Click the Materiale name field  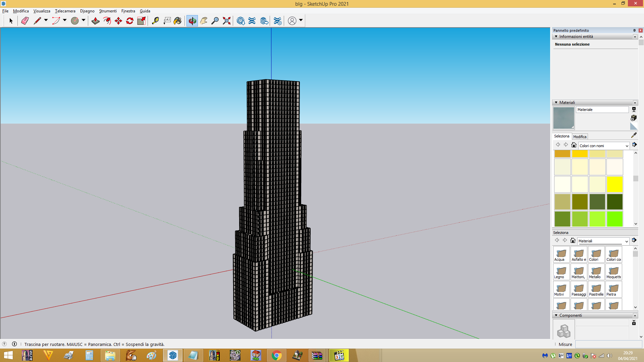(602, 110)
